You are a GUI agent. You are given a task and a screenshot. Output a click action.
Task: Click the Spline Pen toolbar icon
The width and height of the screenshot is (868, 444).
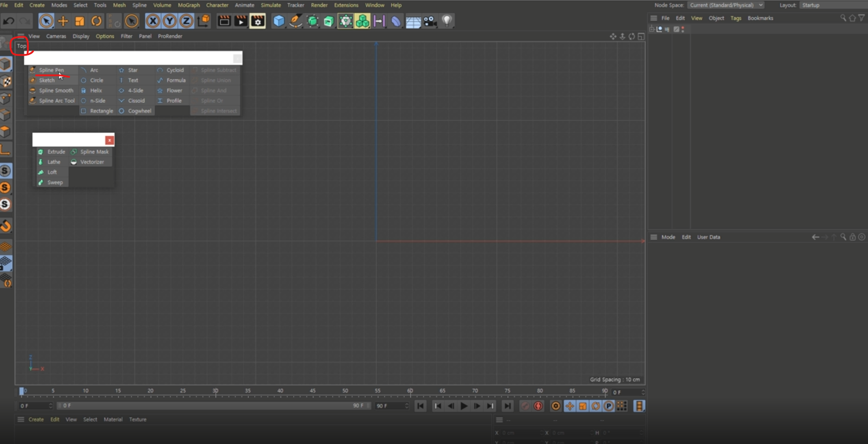coord(296,21)
